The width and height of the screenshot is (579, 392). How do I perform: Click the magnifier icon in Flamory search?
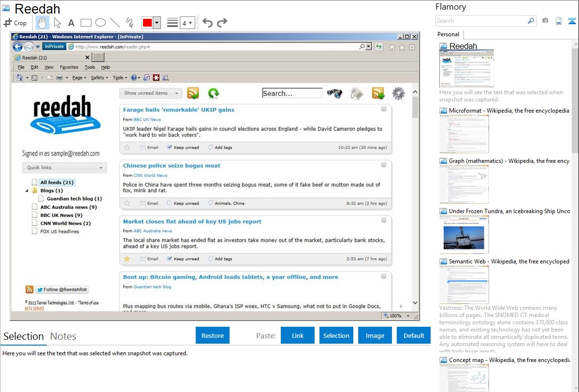tap(531, 21)
